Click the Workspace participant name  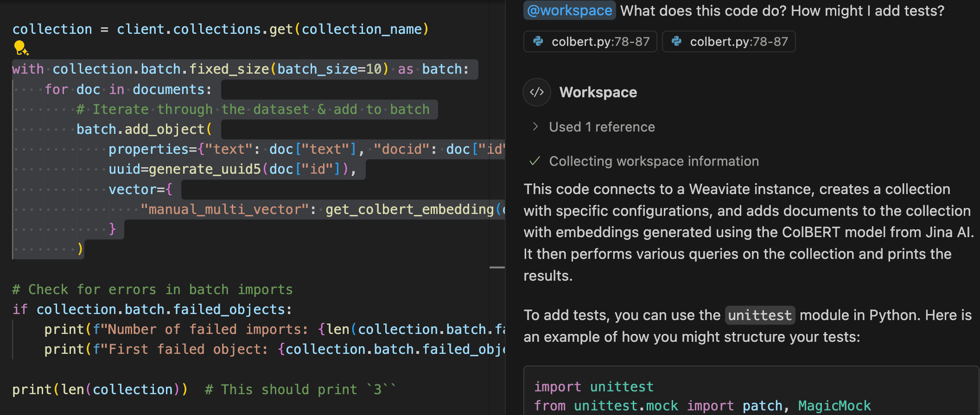(x=598, y=92)
